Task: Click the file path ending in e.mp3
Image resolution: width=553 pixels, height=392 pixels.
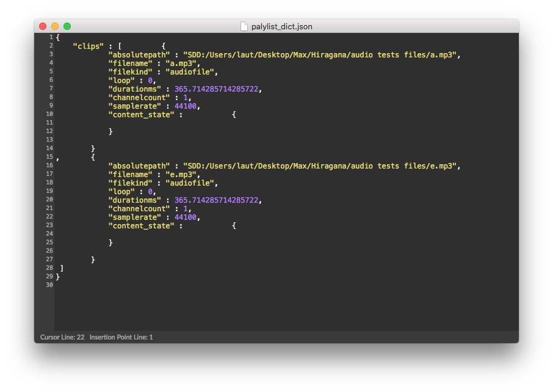Action: pyautogui.click(x=320, y=165)
